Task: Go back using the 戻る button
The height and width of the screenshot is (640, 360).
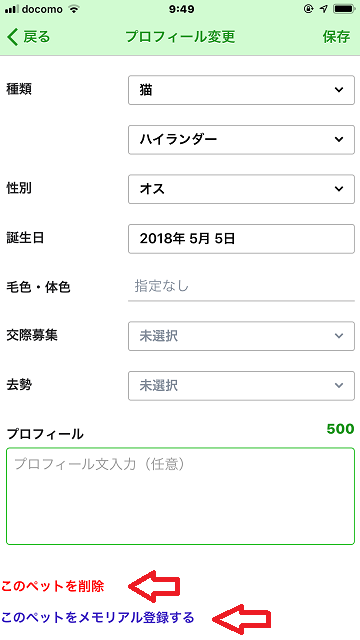Action: (x=29, y=37)
